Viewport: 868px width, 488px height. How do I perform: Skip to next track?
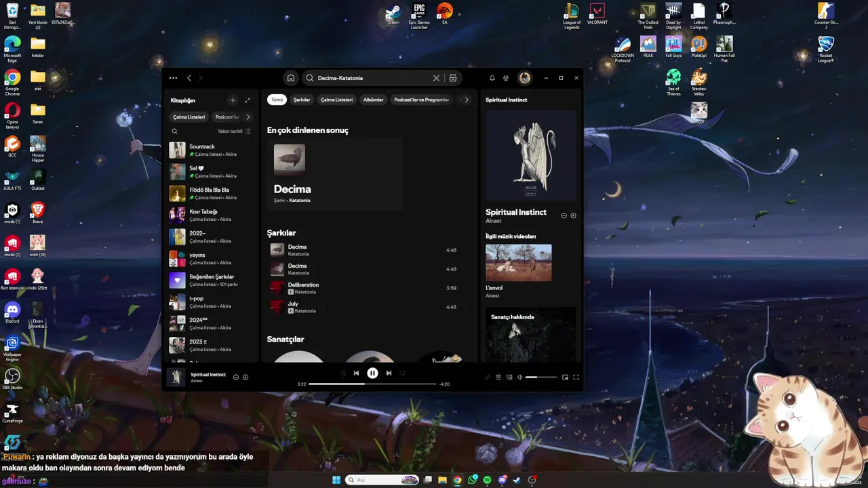tap(389, 373)
